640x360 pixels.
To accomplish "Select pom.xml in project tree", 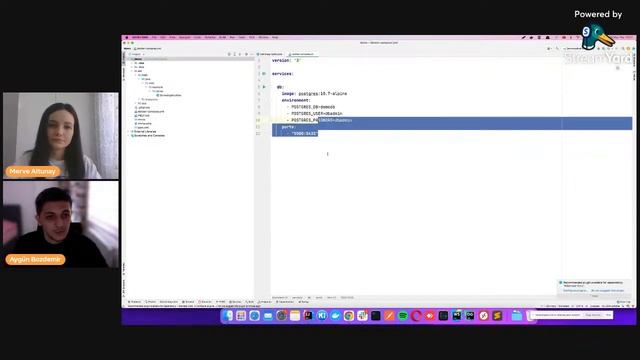I will (142, 127).
